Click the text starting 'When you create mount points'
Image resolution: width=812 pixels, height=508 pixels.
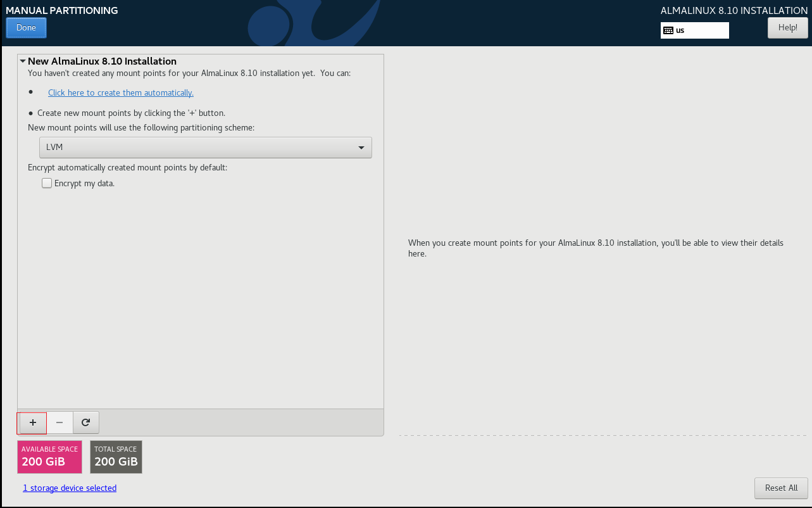[596, 248]
